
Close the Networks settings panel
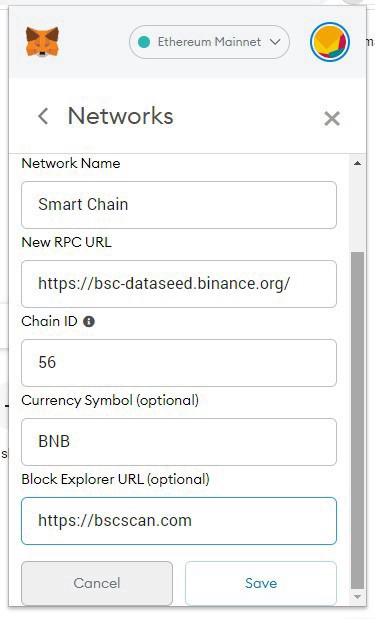tap(332, 118)
